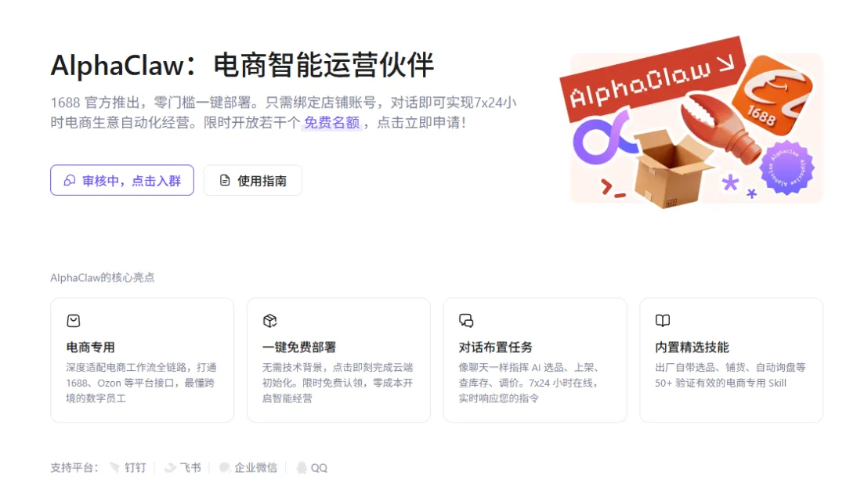
Task: Click the QQ penguin icon
Action: [302, 467]
